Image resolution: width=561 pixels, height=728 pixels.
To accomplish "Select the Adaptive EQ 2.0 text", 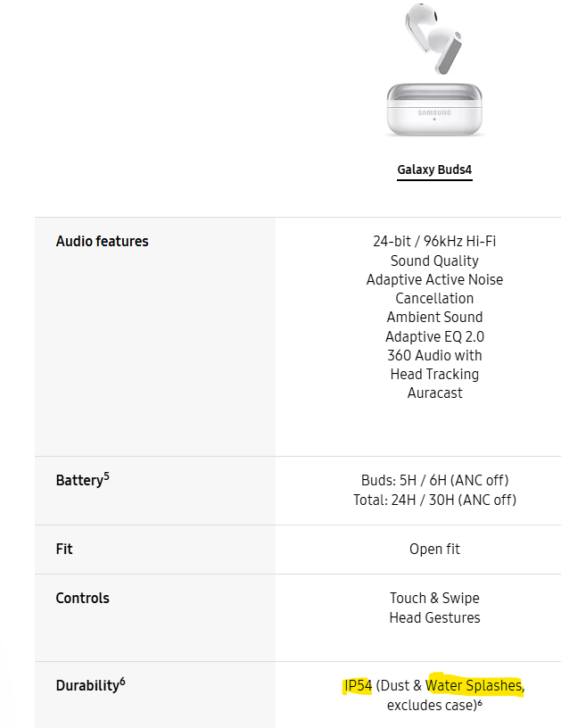I will click(x=434, y=336).
